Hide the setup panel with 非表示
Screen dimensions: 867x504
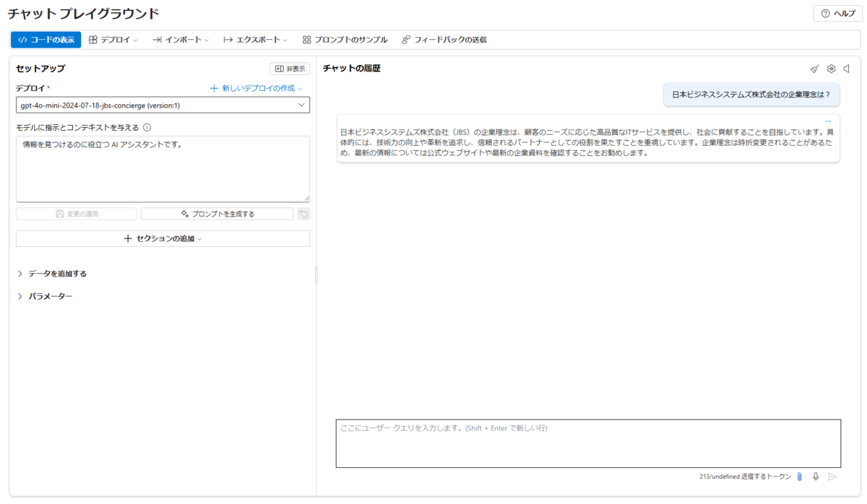coord(290,69)
